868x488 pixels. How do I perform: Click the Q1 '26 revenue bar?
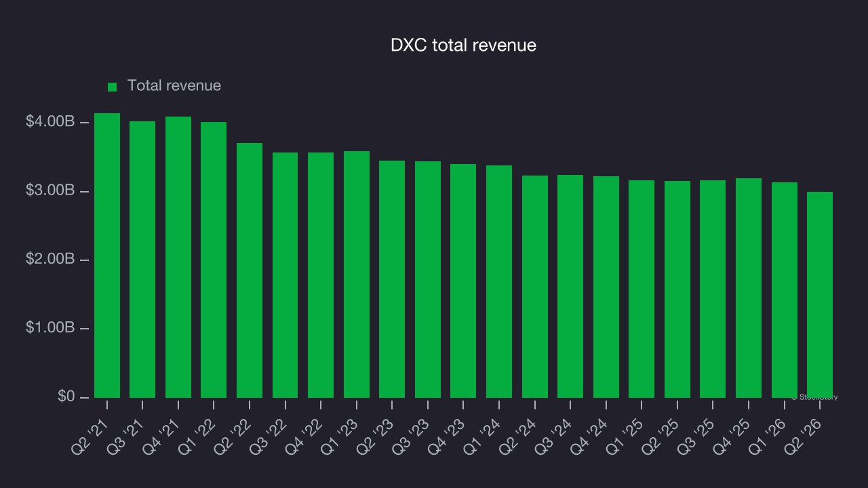pos(785,290)
